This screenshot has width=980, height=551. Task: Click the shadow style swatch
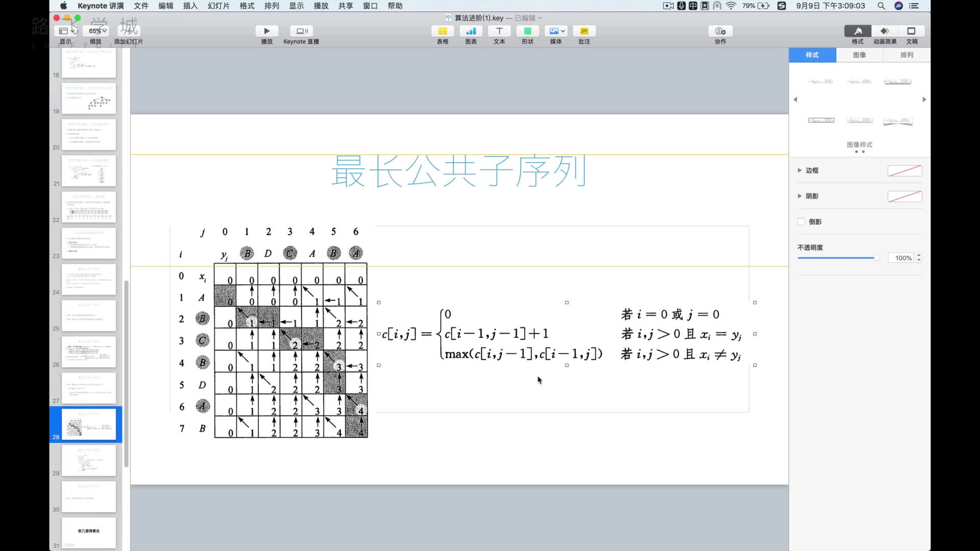[x=904, y=196]
